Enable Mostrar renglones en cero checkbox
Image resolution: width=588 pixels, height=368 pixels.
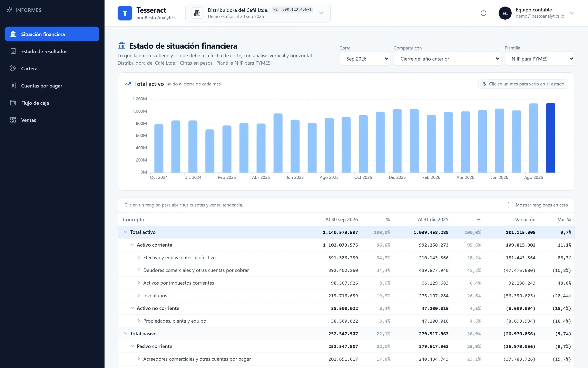click(x=510, y=205)
